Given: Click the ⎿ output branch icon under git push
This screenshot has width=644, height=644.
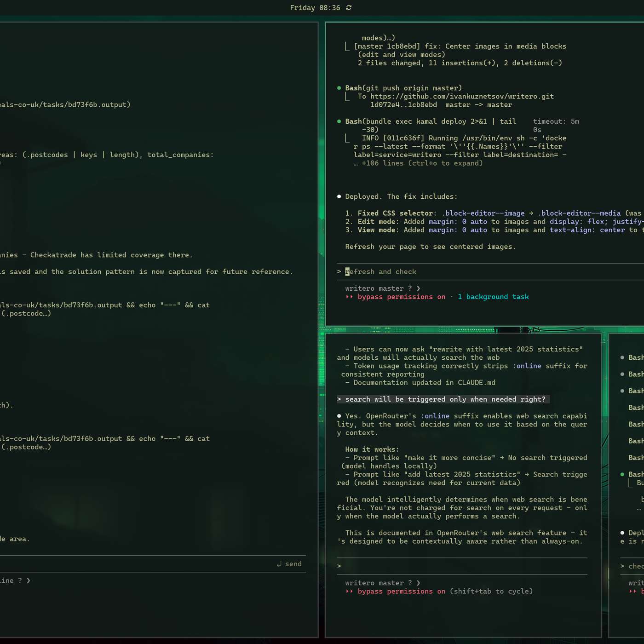Looking at the screenshot, I should click(348, 96).
